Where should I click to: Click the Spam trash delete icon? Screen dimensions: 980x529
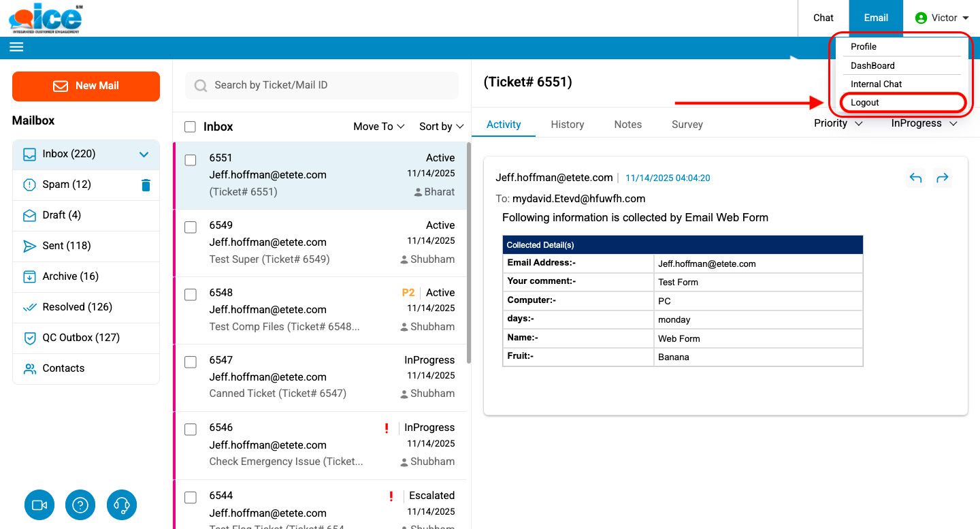pos(146,185)
